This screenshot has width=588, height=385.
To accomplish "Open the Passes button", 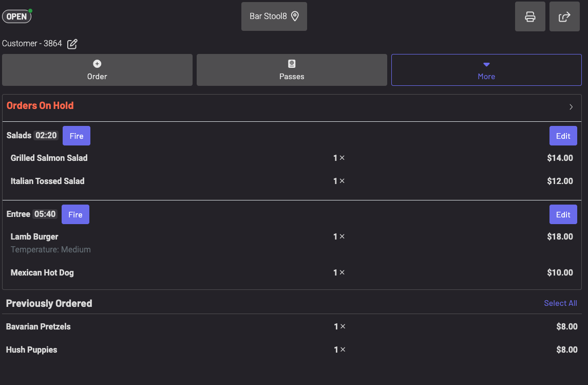I will [x=292, y=70].
